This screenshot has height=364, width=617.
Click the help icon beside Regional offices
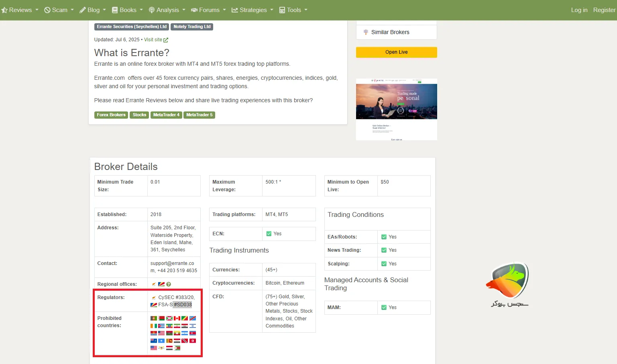pyautogui.click(x=169, y=284)
